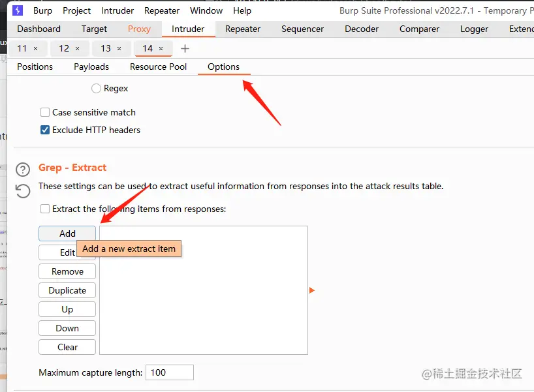Screen dimensions: 534x392
Task: Click the orange arrow beside the extract list
Action: click(311, 290)
